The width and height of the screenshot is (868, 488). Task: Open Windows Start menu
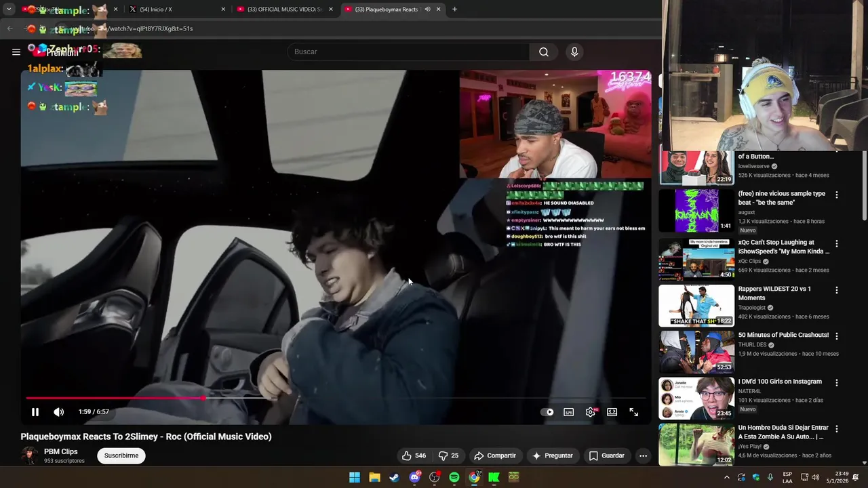355,477
